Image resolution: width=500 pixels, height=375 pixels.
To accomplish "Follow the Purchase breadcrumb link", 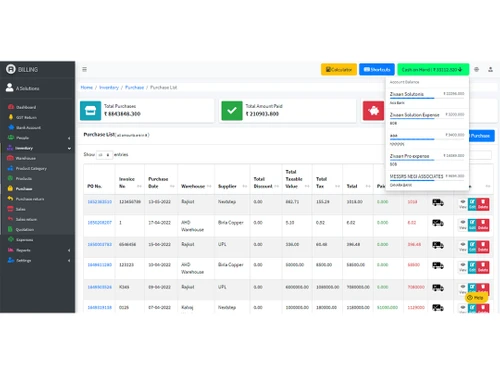I will 134,87.
